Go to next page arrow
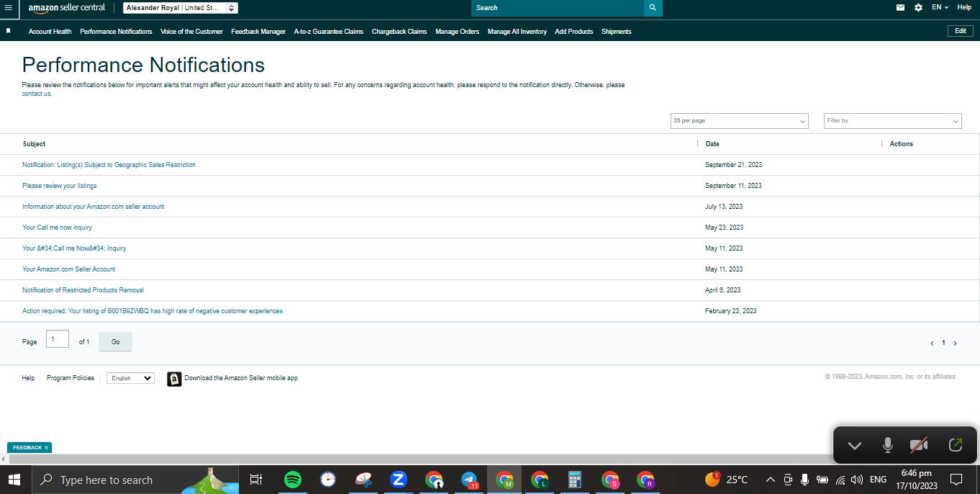The height and width of the screenshot is (494, 980). tap(955, 343)
